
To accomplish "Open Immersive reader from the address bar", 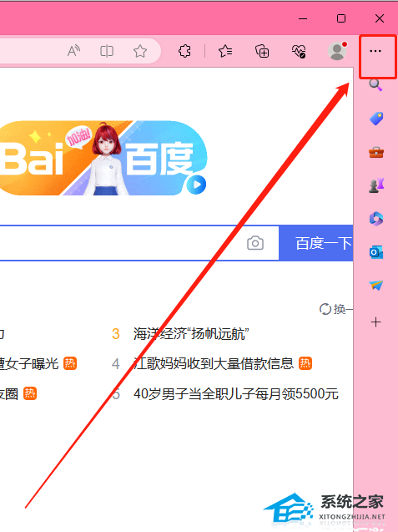I will [x=107, y=51].
